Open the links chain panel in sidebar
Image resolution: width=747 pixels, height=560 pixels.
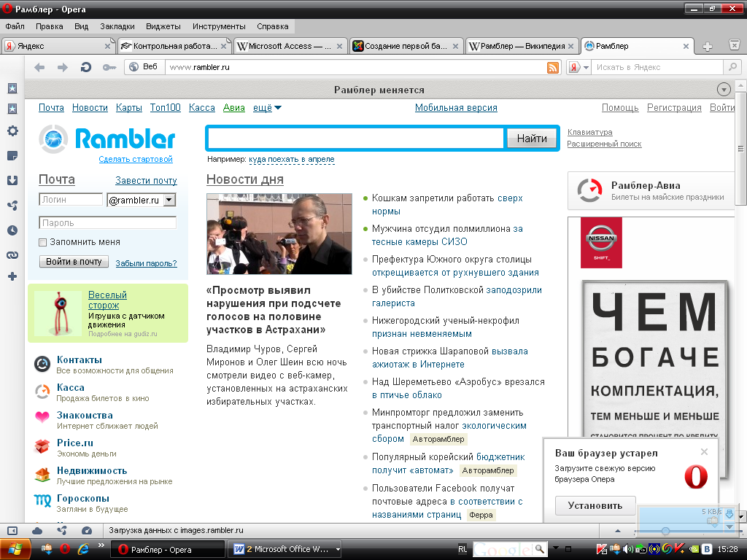(12, 255)
